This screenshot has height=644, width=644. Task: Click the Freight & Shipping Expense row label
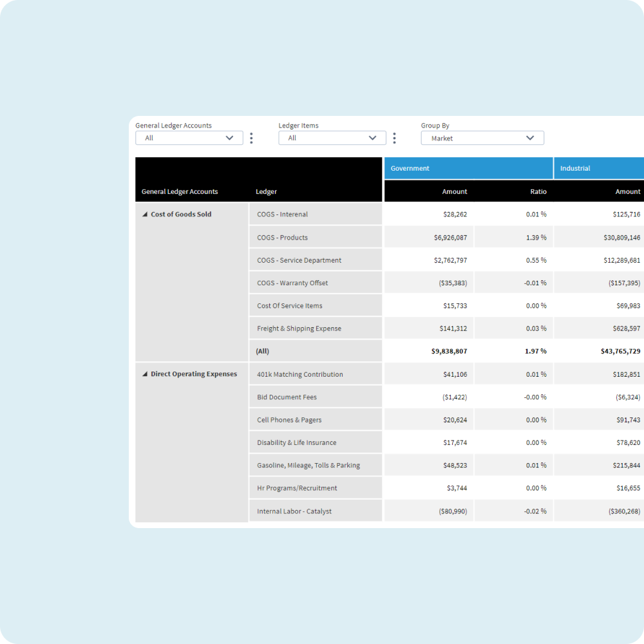(299, 328)
